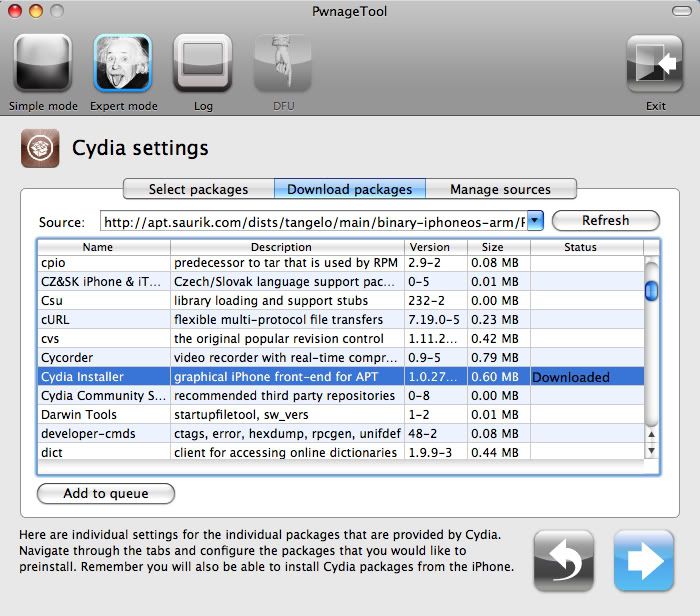The image size is (700, 616).
Task: Switch to Simple mode
Action: pos(43,63)
